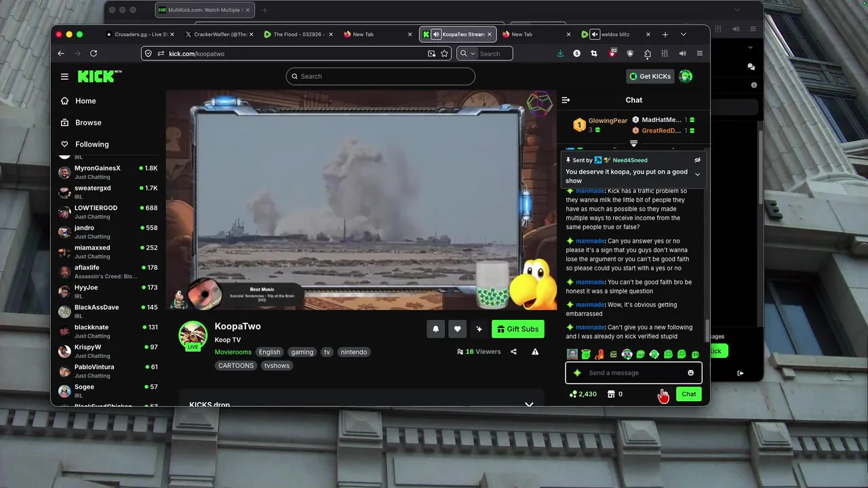Report stream via warning triangle icon
This screenshot has height=488, width=868.
click(x=535, y=352)
